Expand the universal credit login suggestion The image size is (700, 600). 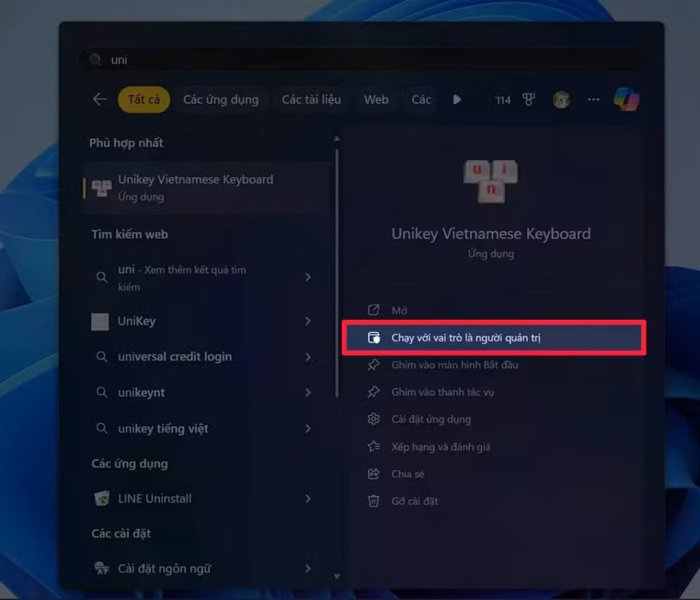click(x=308, y=356)
